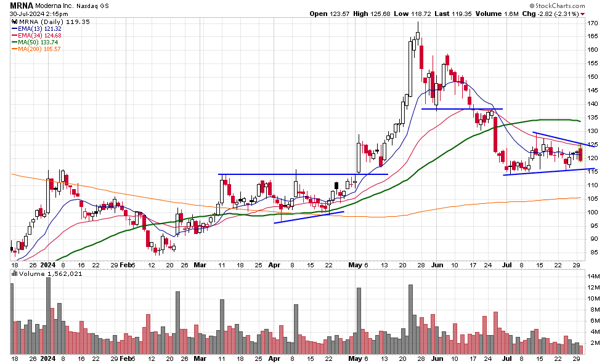
Task: Click the Low 118.72 value
Action: click(412, 14)
